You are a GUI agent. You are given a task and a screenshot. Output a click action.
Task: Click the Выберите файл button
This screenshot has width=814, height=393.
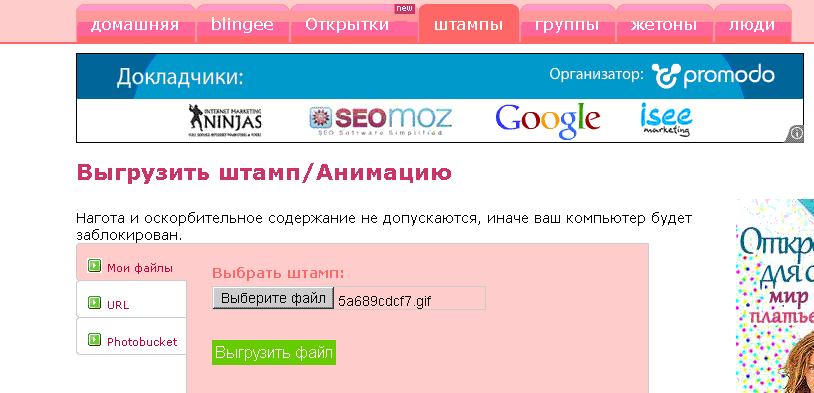coord(273,298)
